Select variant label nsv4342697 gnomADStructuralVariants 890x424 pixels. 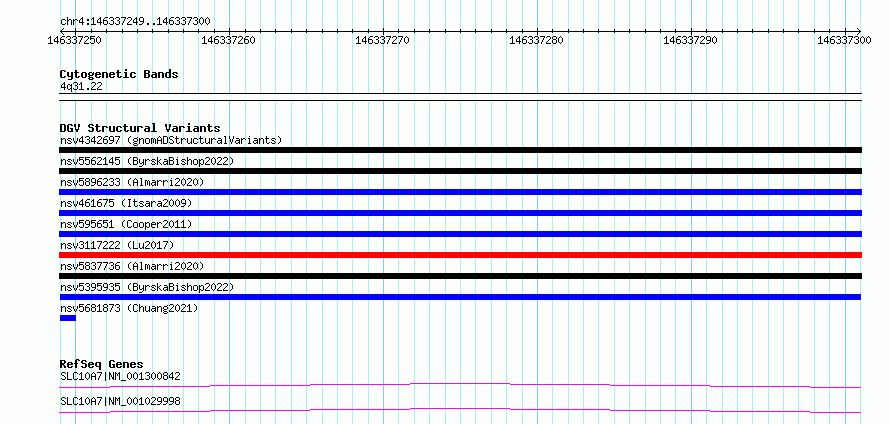171,140
